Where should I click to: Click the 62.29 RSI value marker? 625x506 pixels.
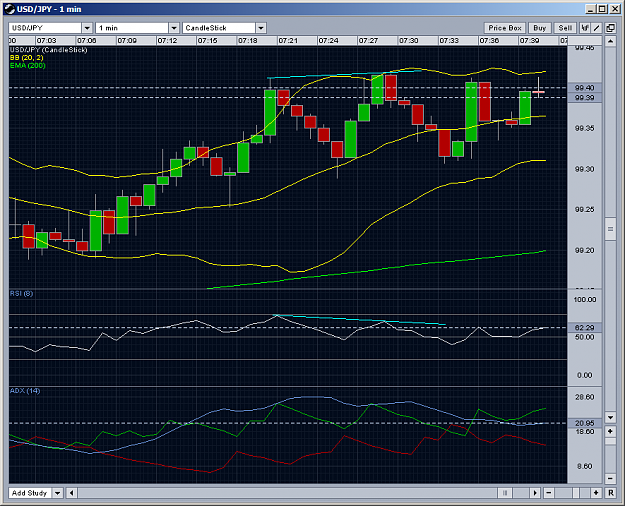[x=585, y=328]
